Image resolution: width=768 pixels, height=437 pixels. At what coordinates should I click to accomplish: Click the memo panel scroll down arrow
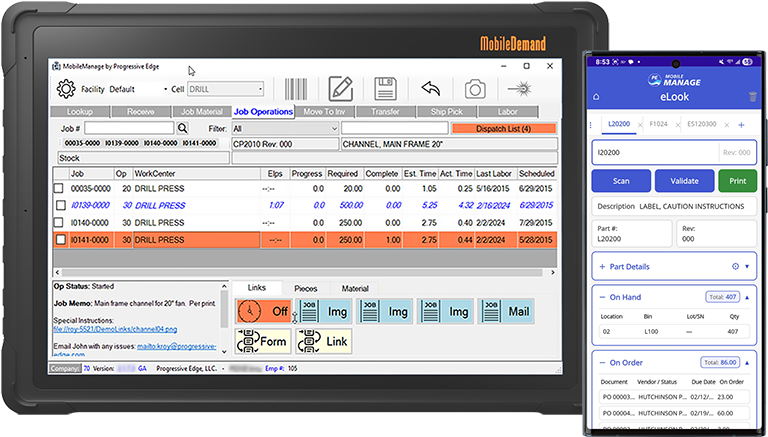click(225, 351)
